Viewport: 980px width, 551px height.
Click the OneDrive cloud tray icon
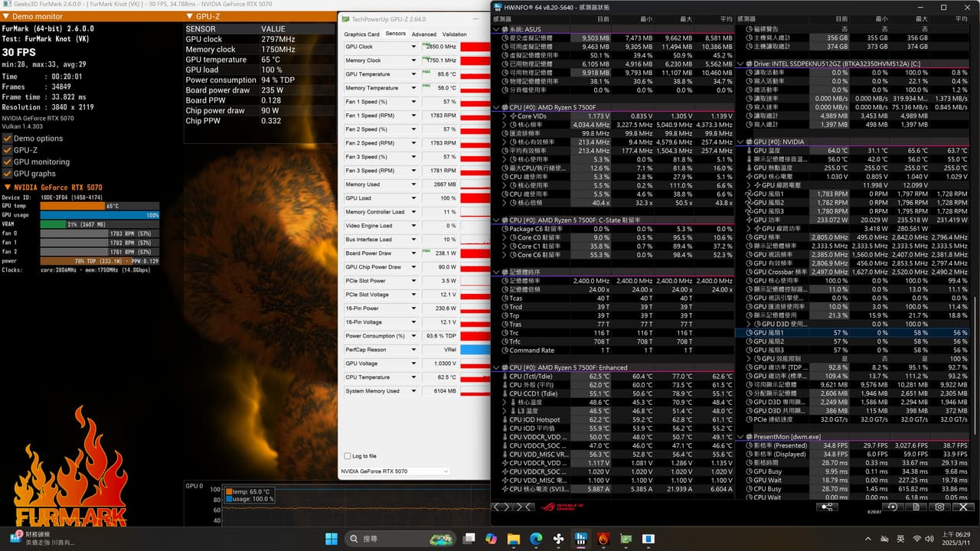click(884, 539)
